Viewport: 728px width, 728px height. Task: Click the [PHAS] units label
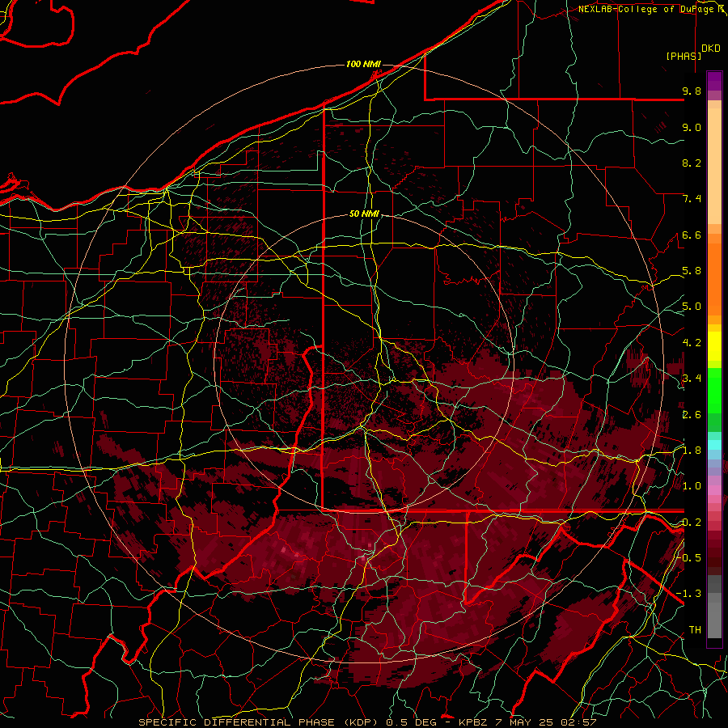[684, 56]
